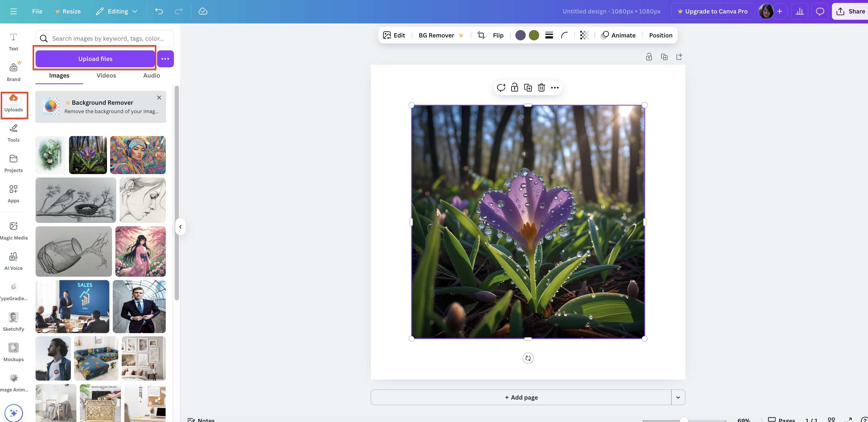Click the Undo arrow
This screenshot has height=422, width=868.
click(x=159, y=11)
